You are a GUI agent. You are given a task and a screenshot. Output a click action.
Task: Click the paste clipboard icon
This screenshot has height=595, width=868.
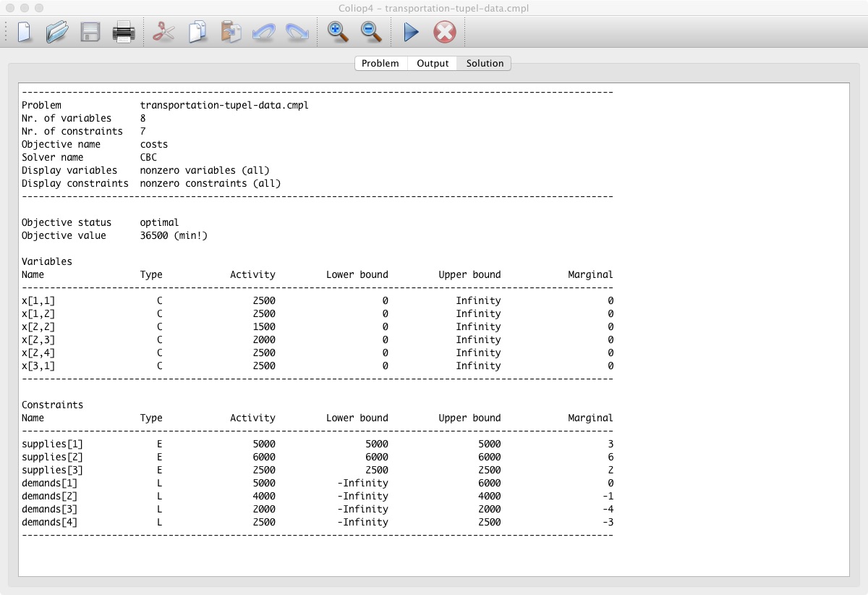(231, 33)
